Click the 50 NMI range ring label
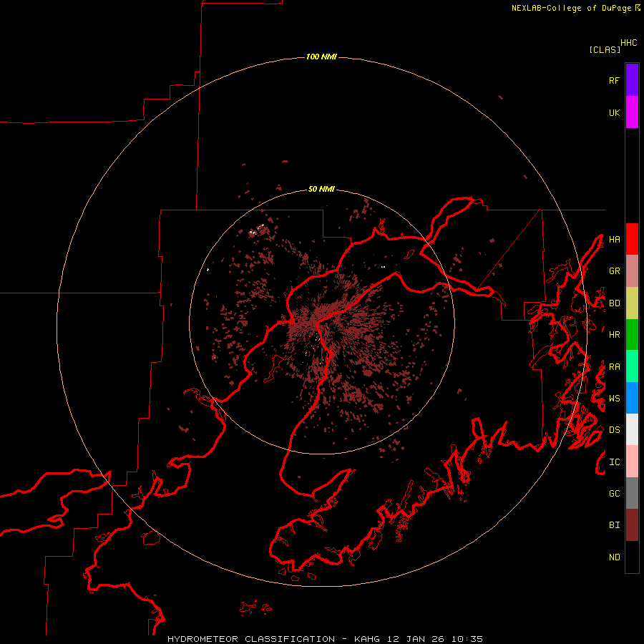Image resolution: width=644 pixels, height=644 pixels. click(321, 190)
